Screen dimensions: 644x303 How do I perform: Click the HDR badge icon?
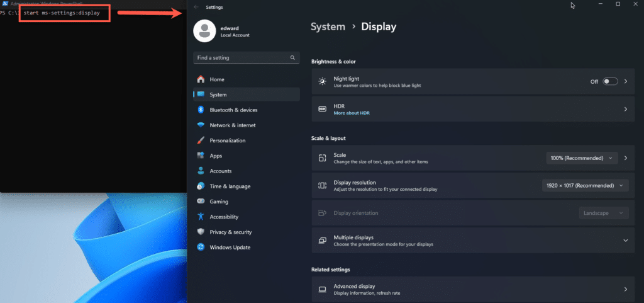click(x=323, y=109)
